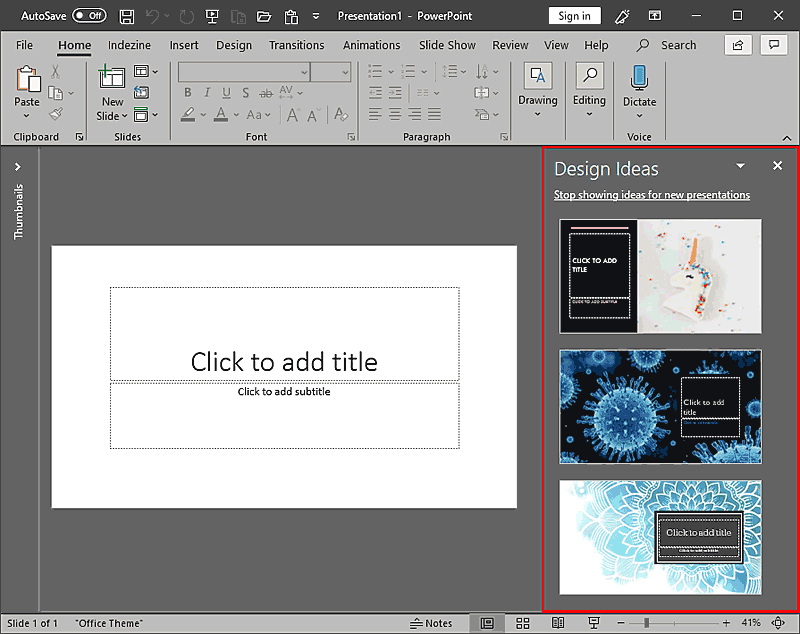The width and height of the screenshot is (800, 634).
Task: Toggle the AutoSave switch on
Action: click(88, 15)
